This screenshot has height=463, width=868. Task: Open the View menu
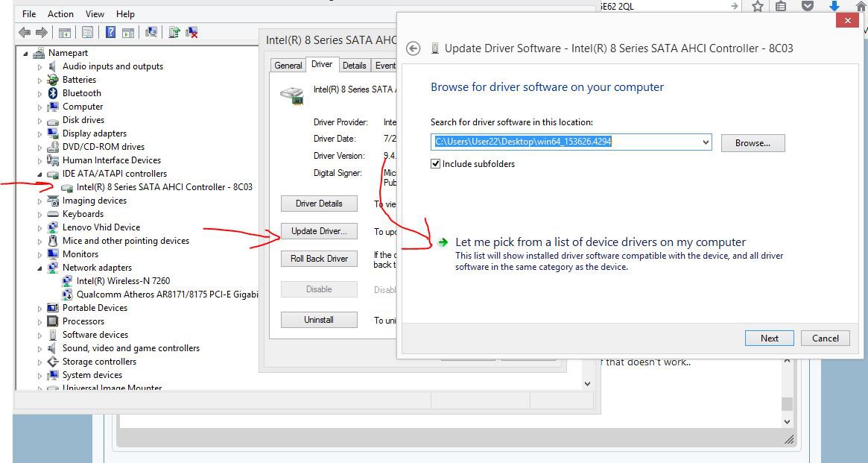click(x=95, y=14)
